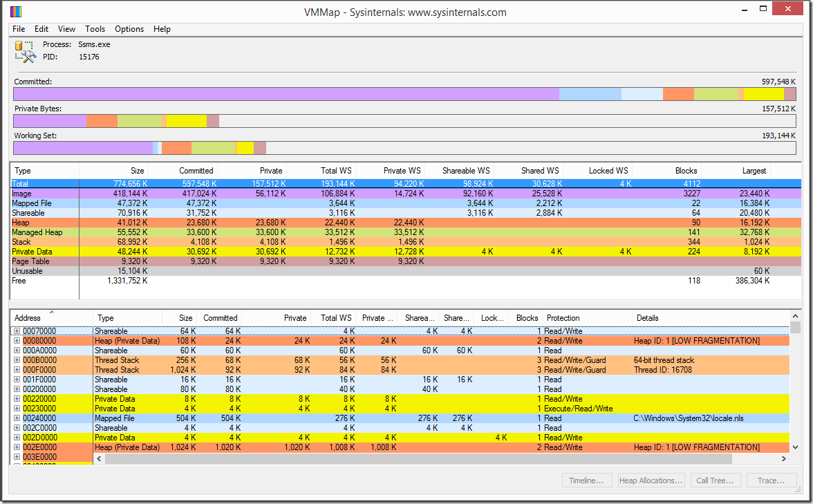Open the View menu
813x504 pixels.
coord(66,29)
